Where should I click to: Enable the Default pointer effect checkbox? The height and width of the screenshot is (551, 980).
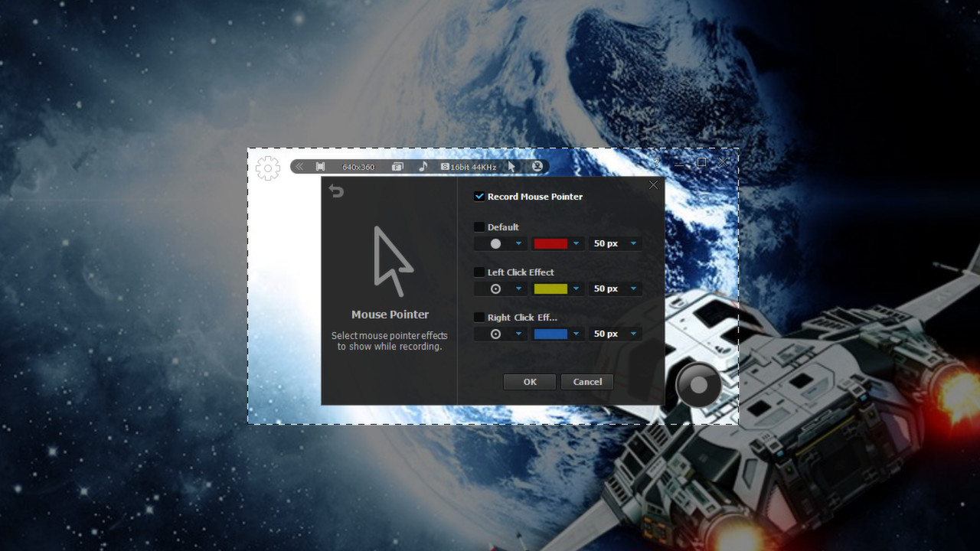pyautogui.click(x=479, y=227)
